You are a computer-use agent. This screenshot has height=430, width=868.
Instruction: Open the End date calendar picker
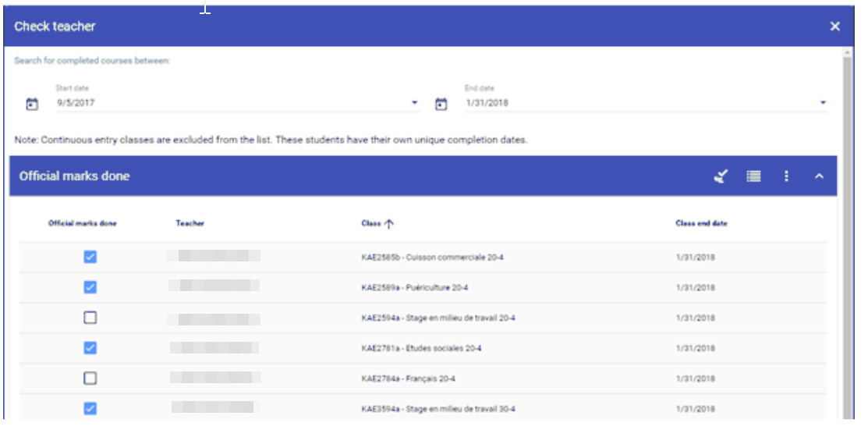pos(441,103)
